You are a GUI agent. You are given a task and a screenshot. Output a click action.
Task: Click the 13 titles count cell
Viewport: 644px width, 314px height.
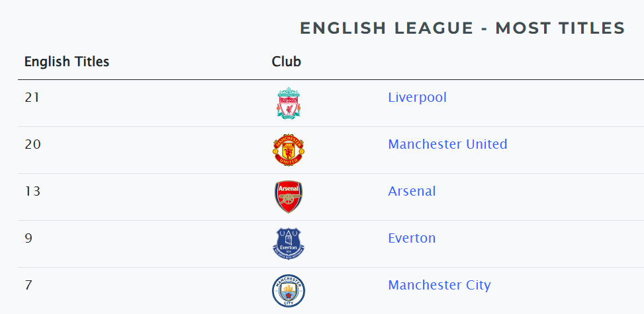(32, 191)
